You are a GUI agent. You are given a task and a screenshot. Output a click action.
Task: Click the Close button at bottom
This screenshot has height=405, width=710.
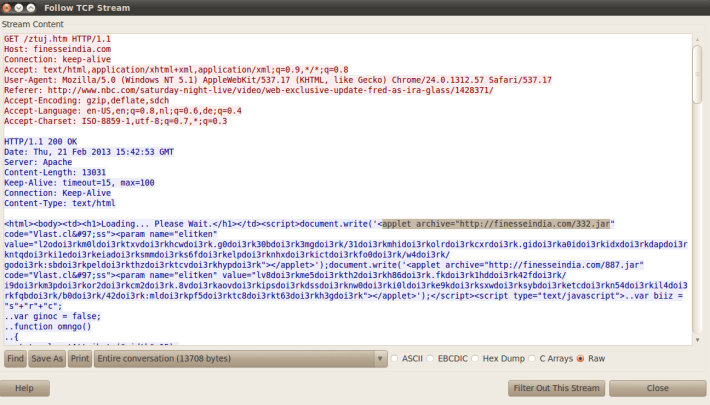(x=657, y=388)
